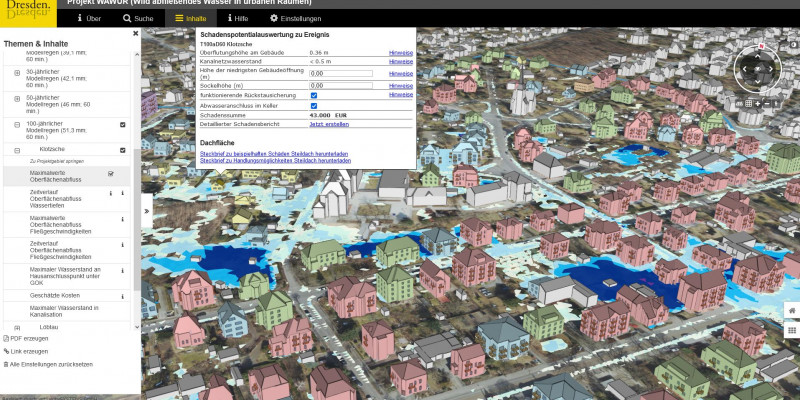Image resolution: width=800 pixels, height=400 pixels.
Task: Click the Höhe der niedrigsten Gebäudeöffnung input
Action: click(341, 73)
